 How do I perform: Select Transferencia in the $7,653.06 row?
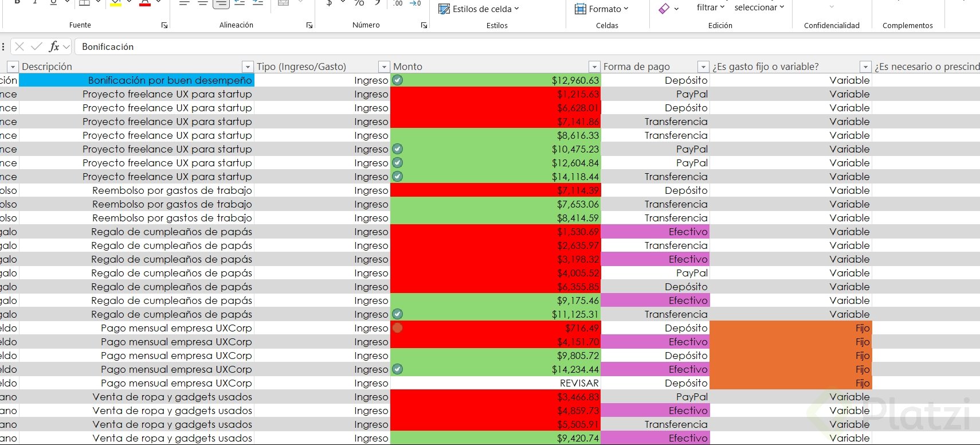pos(656,204)
